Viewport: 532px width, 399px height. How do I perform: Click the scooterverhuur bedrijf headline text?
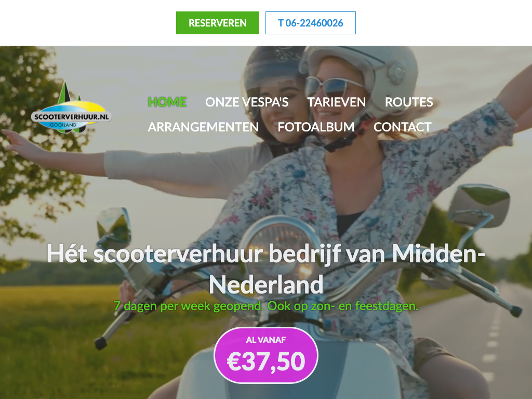tap(266, 269)
